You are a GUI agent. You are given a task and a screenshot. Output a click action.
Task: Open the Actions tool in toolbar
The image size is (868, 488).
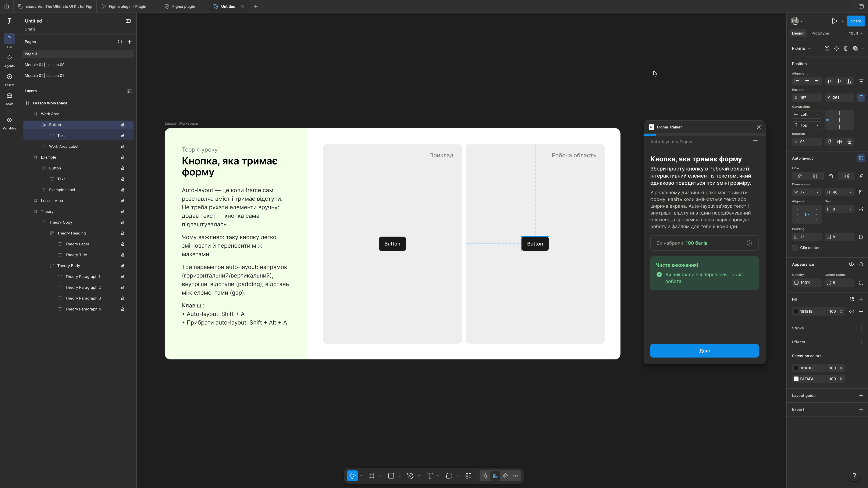coord(468,476)
